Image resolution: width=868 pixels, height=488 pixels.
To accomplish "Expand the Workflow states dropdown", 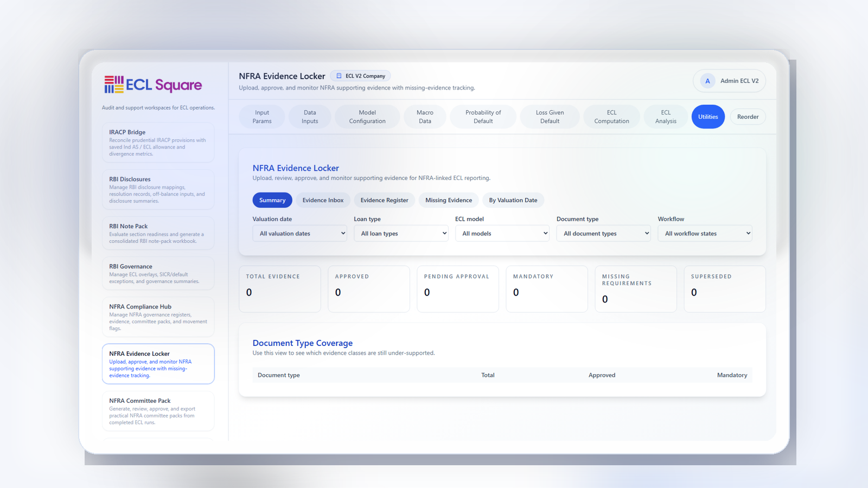I will (x=705, y=234).
